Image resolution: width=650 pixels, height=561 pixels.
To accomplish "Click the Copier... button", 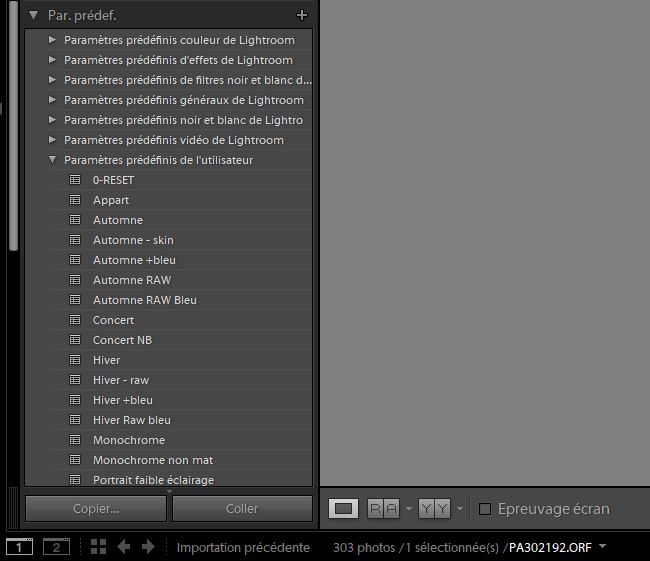I will (x=96, y=508).
